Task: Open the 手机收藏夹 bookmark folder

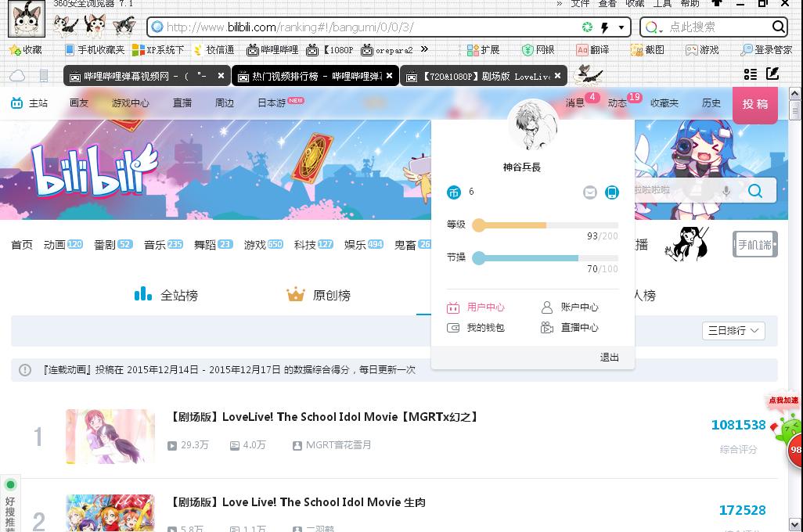Action: [x=95, y=49]
